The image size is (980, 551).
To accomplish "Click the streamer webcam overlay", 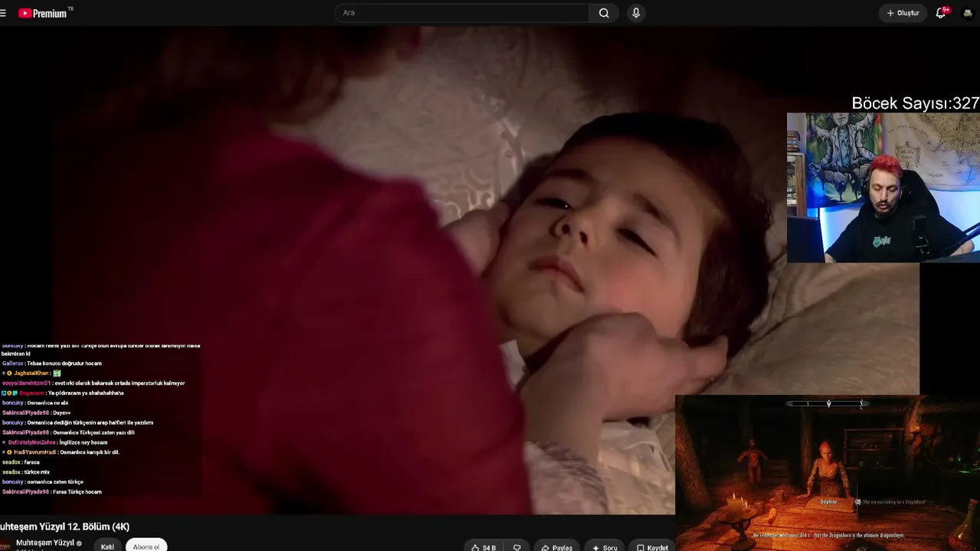I will pos(884,188).
